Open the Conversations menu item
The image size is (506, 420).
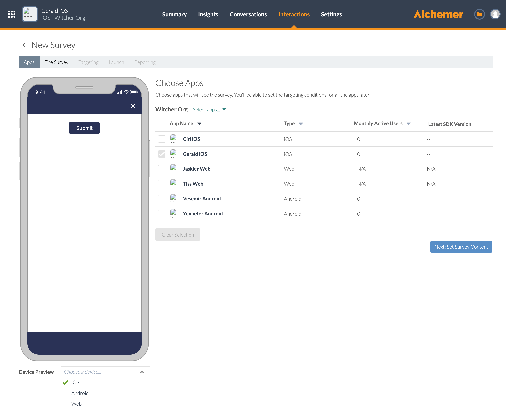pyautogui.click(x=248, y=14)
